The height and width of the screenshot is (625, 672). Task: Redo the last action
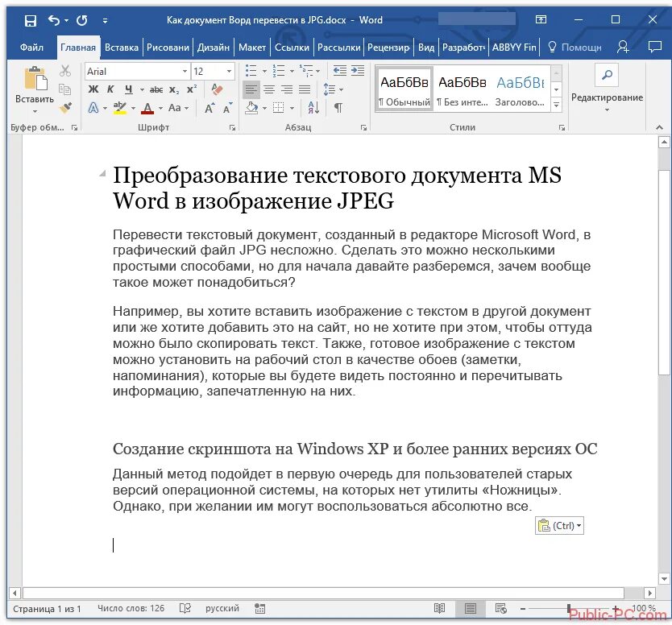(82, 20)
